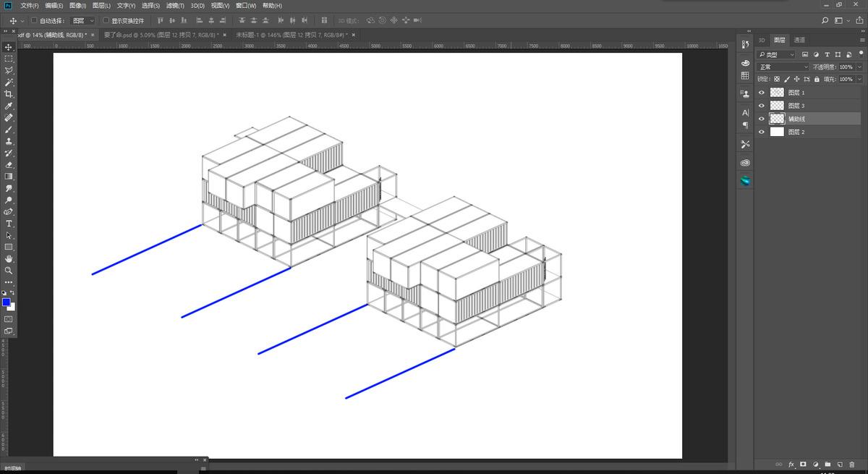Toggle Quick Mask mode
The image size is (868, 474).
tap(9, 318)
